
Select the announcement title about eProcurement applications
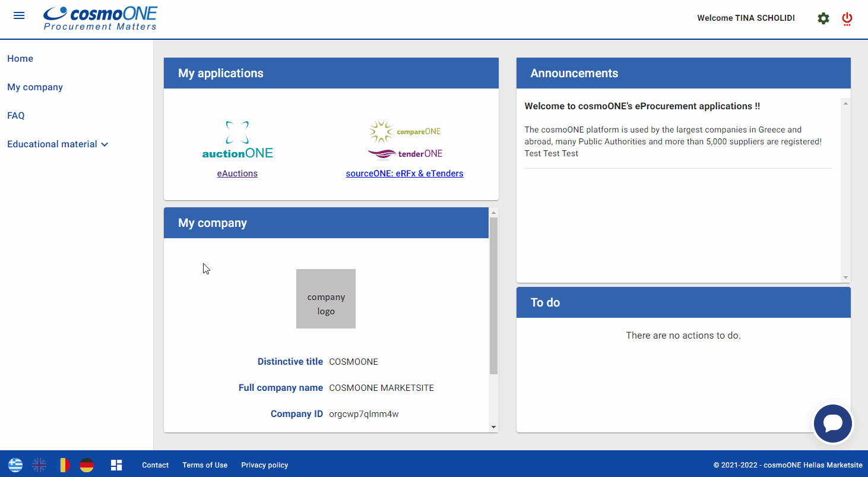642,106
